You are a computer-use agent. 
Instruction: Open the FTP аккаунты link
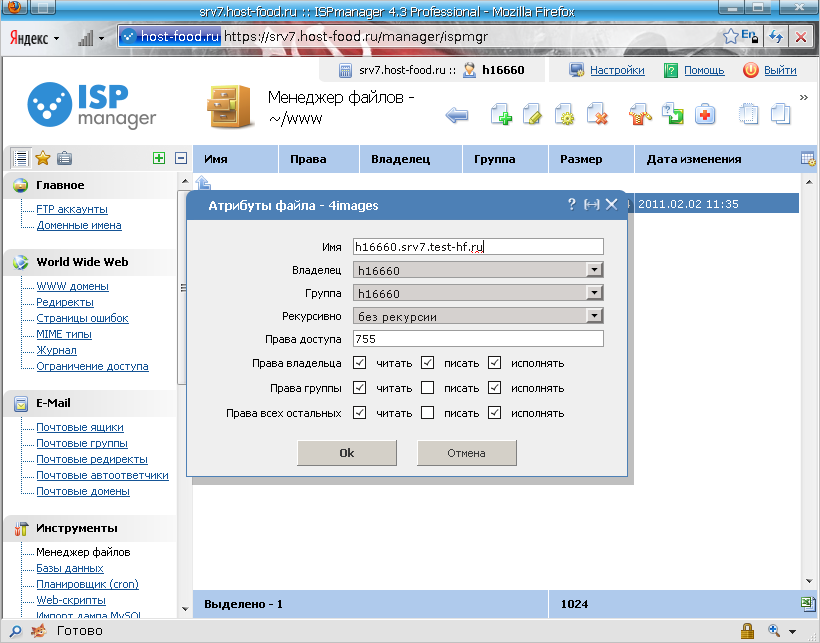(x=72, y=209)
